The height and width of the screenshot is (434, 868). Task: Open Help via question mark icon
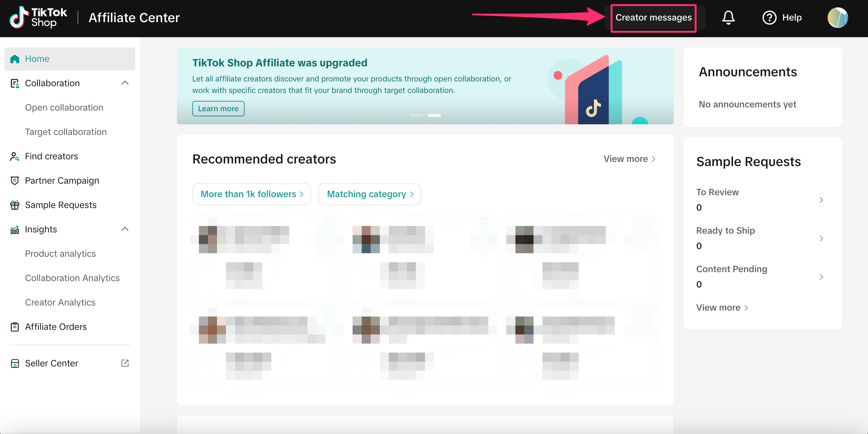[x=769, y=18]
